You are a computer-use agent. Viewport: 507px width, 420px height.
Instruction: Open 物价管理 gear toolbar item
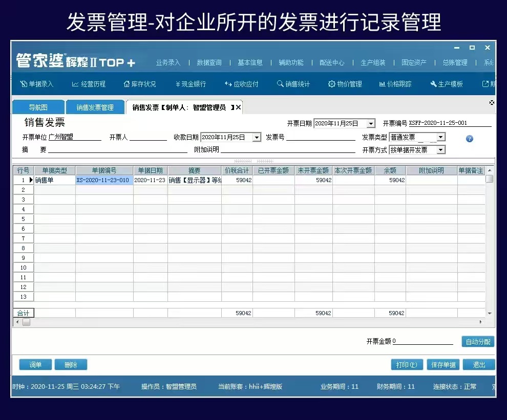coord(345,84)
